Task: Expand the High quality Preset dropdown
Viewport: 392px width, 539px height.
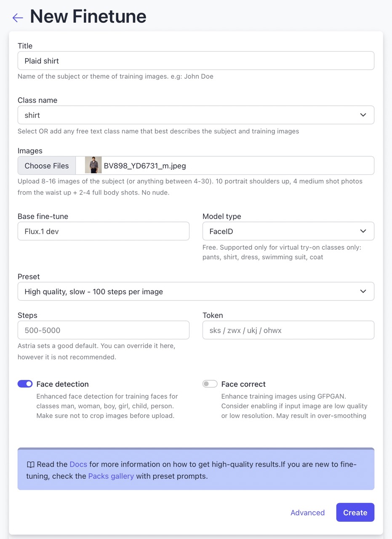Action: (x=196, y=291)
